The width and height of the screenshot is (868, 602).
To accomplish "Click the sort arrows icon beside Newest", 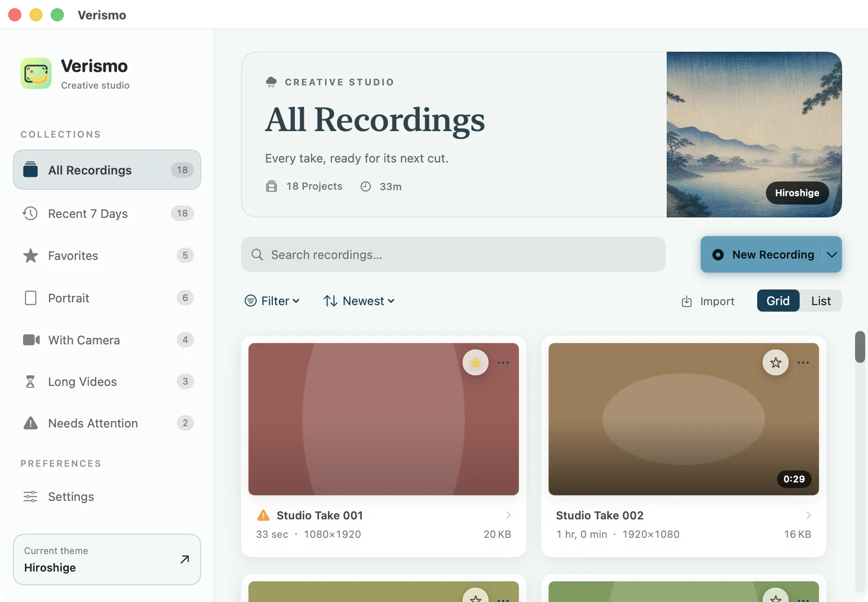I will tap(330, 301).
